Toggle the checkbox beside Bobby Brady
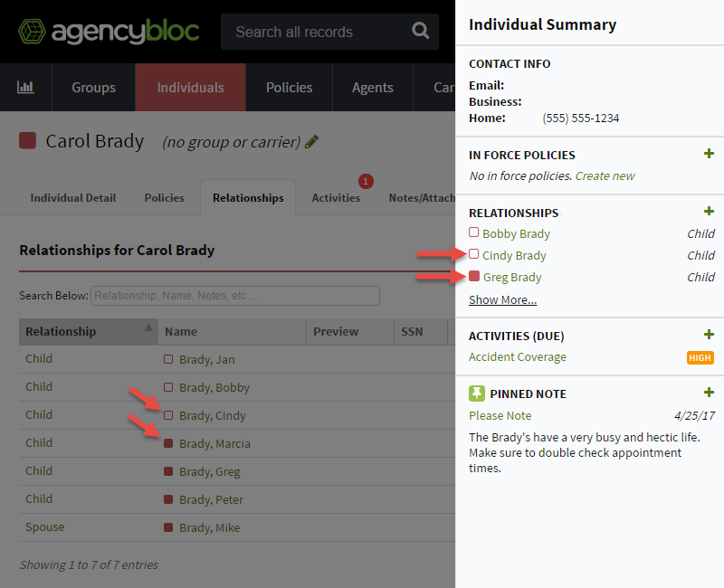 [475, 232]
